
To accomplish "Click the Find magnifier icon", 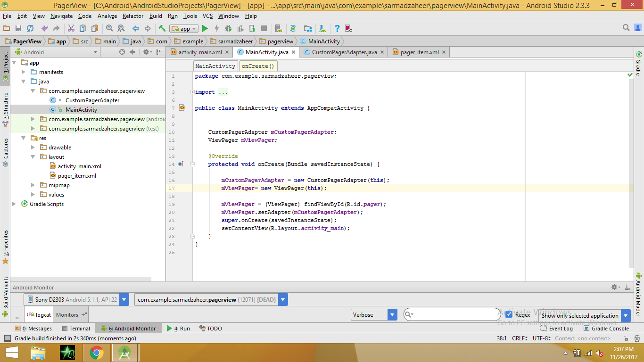I will (x=109, y=29).
